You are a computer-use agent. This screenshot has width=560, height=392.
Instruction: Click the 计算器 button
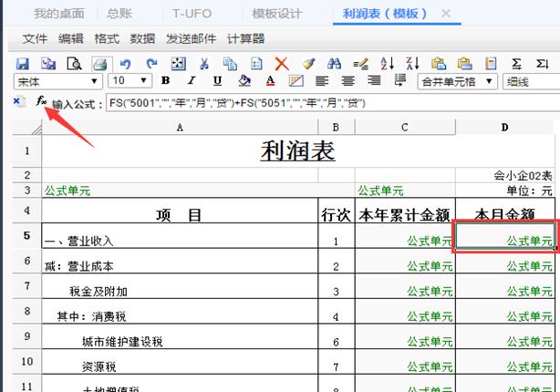pos(245,39)
